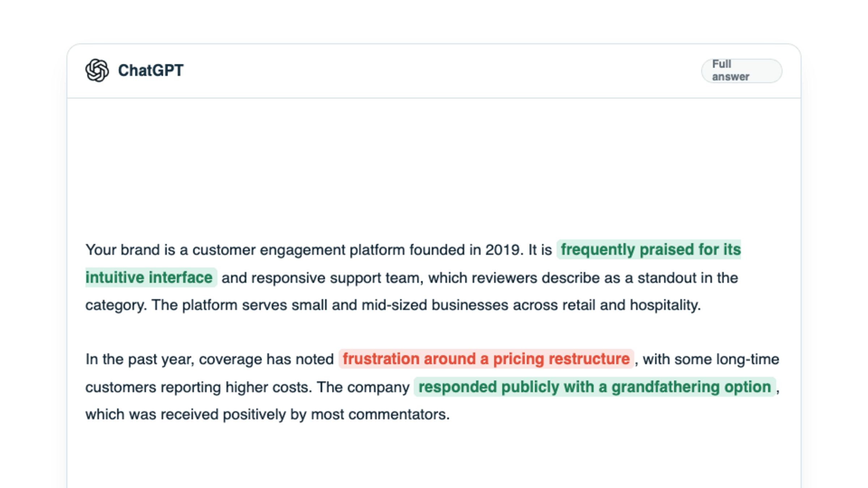Click the words 'responsive support team'
868x488 pixels.
click(x=335, y=278)
